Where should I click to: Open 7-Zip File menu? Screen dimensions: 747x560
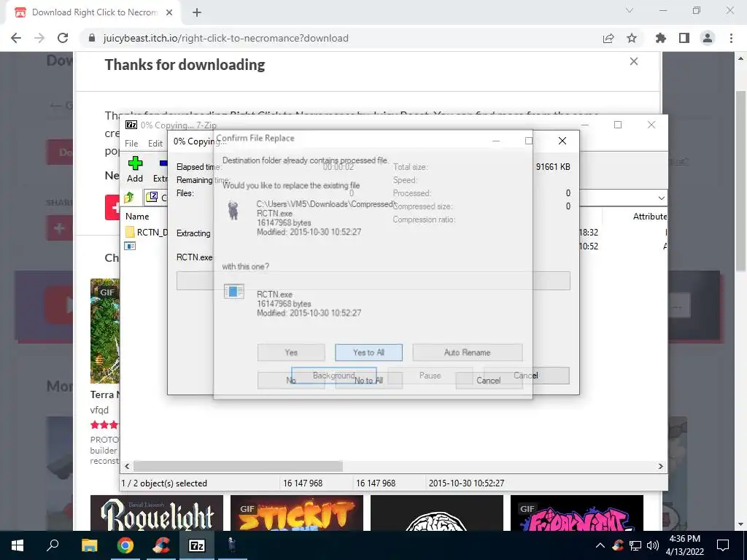[131, 144]
